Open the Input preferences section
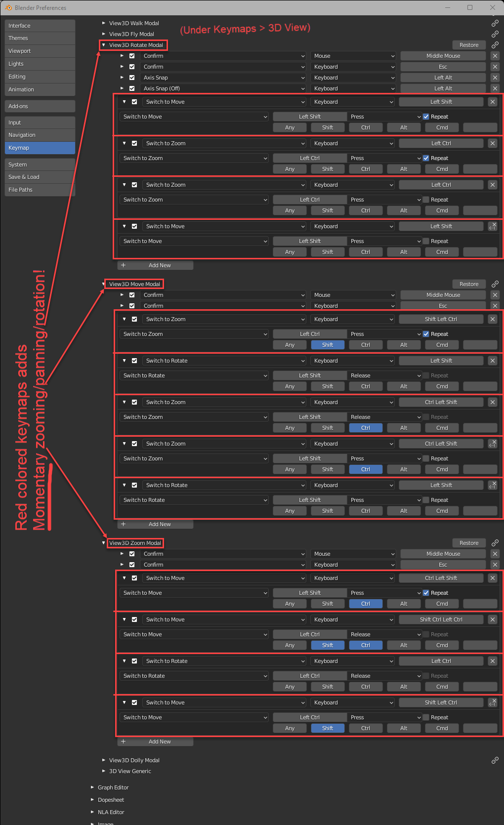 click(x=40, y=123)
